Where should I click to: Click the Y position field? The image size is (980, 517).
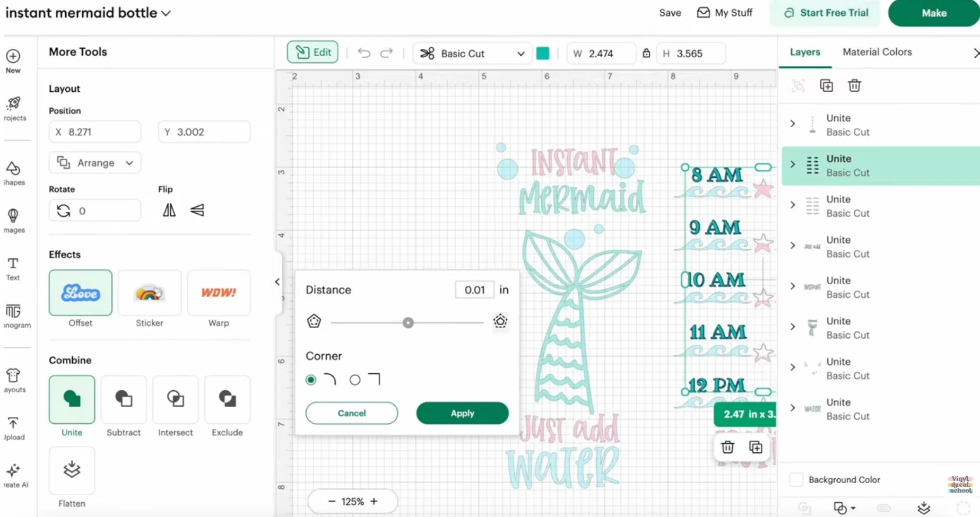(x=204, y=132)
